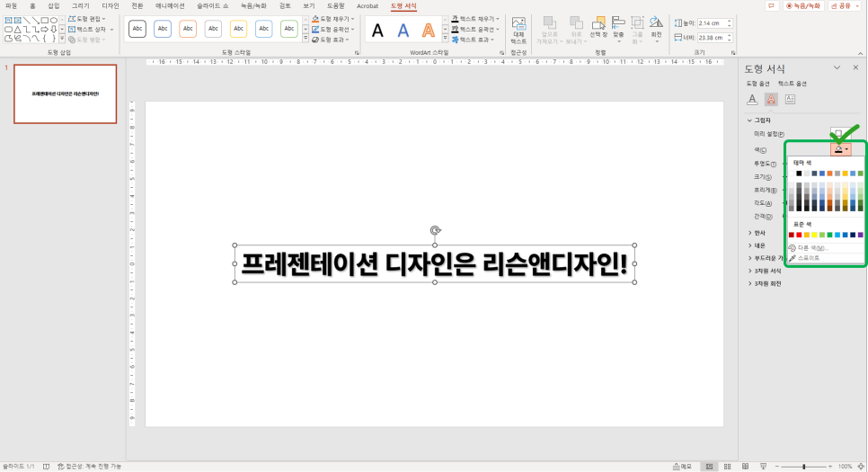Apply the yellow outlined Abc shape style
Screen dimensions: 868x472
pyautogui.click(x=239, y=28)
